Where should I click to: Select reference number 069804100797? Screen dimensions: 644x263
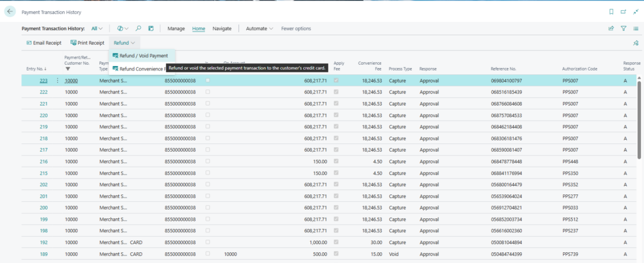[506, 81]
